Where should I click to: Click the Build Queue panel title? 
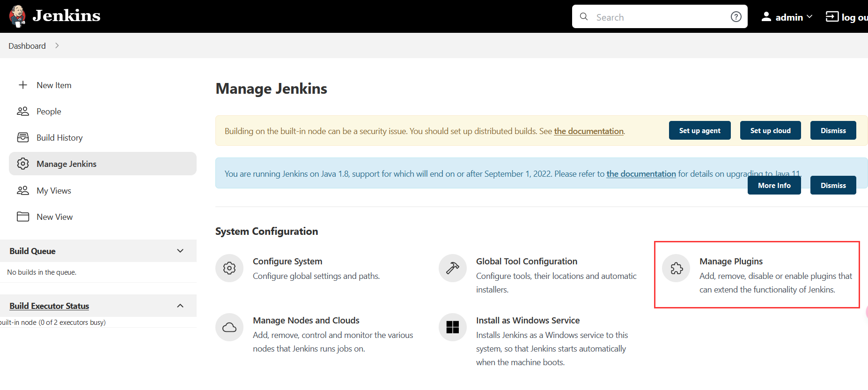coord(32,251)
